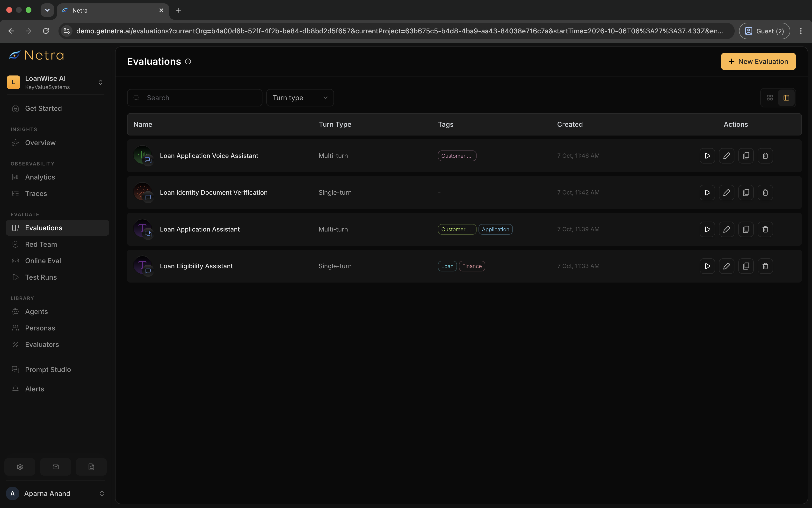Viewport: 812px width, 508px height.
Task: Reload the browser page
Action: 46,31
